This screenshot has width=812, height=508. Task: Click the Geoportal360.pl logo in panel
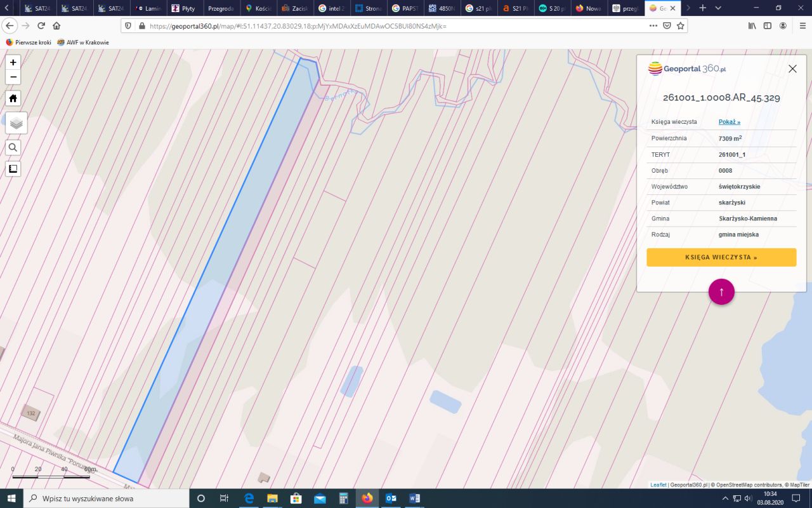(x=687, y=69)
